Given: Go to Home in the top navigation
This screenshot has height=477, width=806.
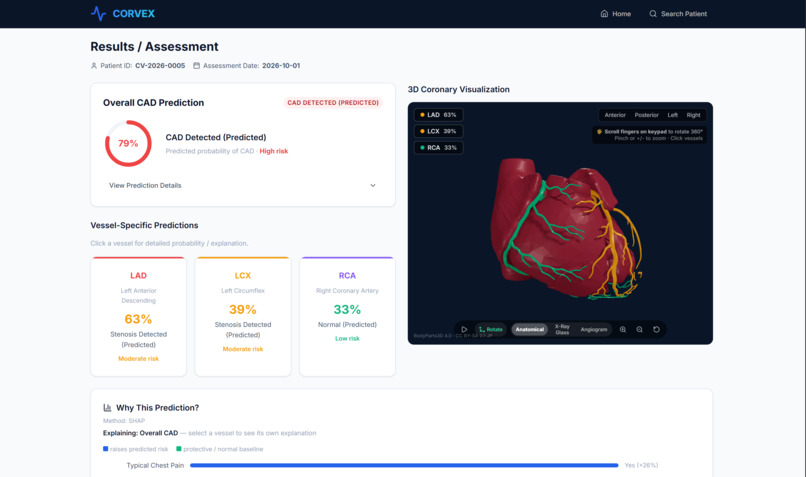Looking at the screenshot, I should click(x=615, y=14).
